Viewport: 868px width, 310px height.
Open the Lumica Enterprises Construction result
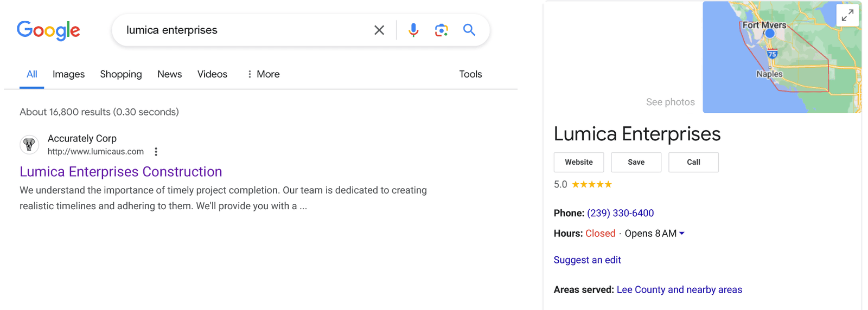point(121,172)
